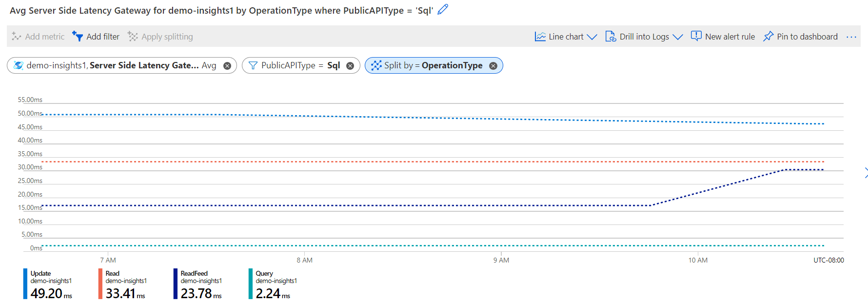Edit the chart title with pencil icon
Screen dimensions: 868x305
click(443, 9)
